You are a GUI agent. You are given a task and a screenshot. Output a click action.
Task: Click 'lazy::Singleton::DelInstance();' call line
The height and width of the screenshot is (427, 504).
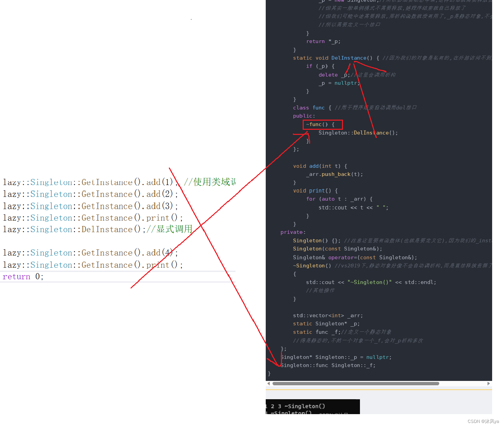(74, 229)
